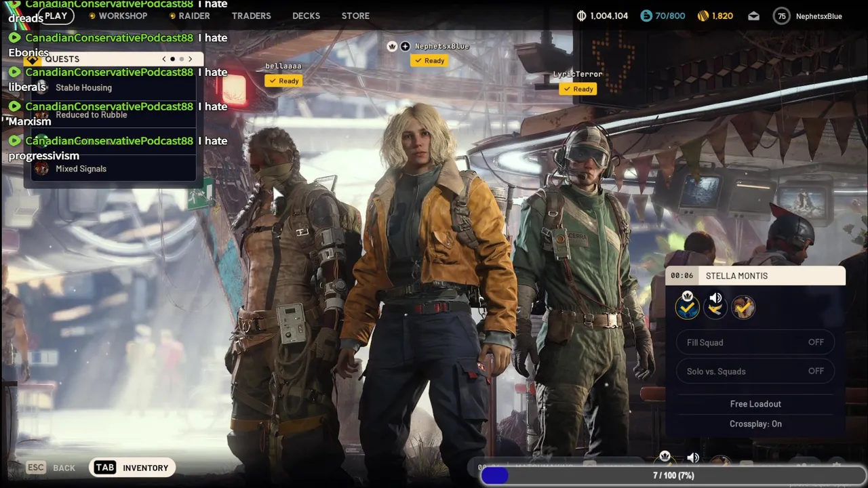Select the first Quests page dot
Viewport: 868px width, 488px height.
click(172, 59)
